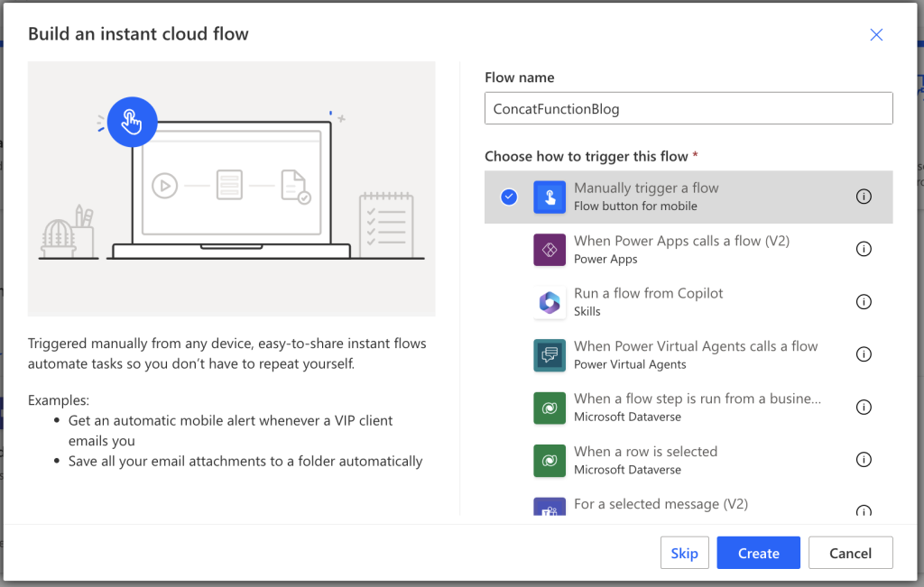Image resolution: width=924 pixels, height=587 pixels.
Task: Click the Power Apps trigger icon
Action: coord(550,250)
